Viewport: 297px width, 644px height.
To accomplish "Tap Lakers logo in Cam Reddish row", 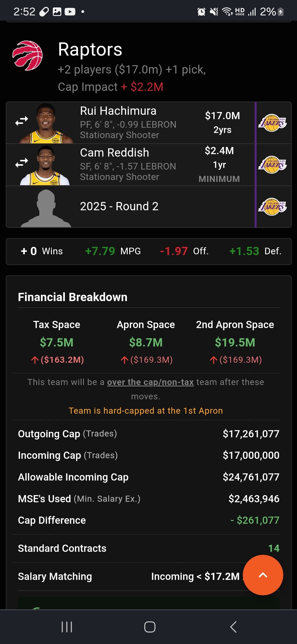I will [x=272, y=165].
